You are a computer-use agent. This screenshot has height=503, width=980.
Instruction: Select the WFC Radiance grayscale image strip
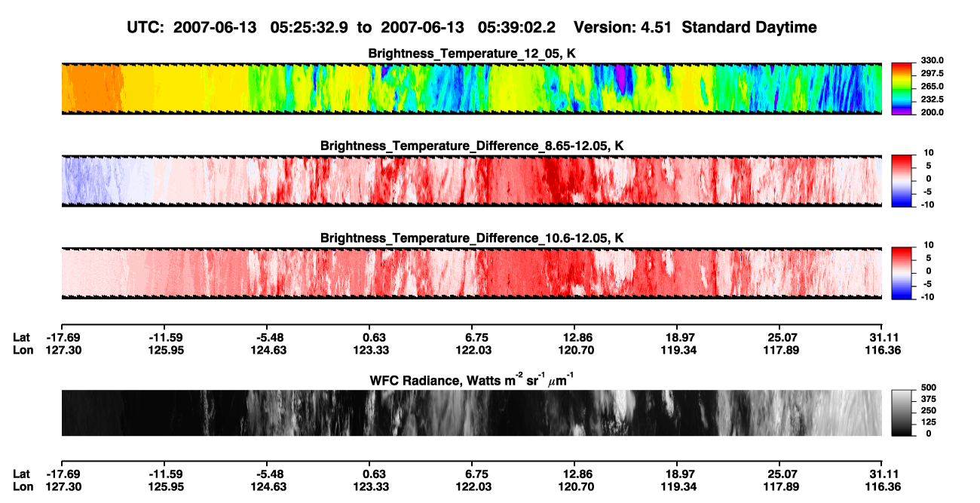tap(471, 413)
